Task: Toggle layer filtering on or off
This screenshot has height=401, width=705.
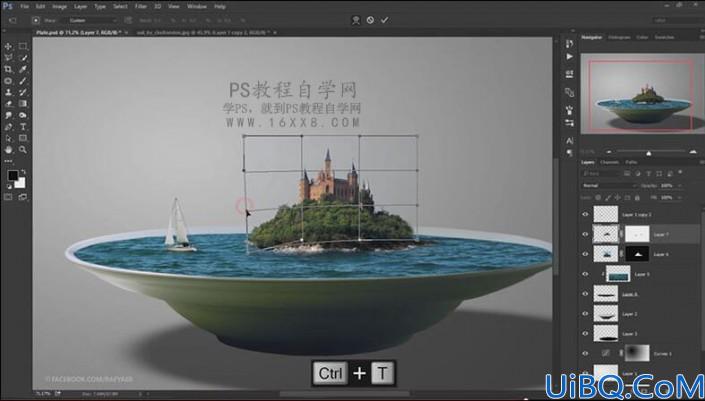Action: click(680, 172)
